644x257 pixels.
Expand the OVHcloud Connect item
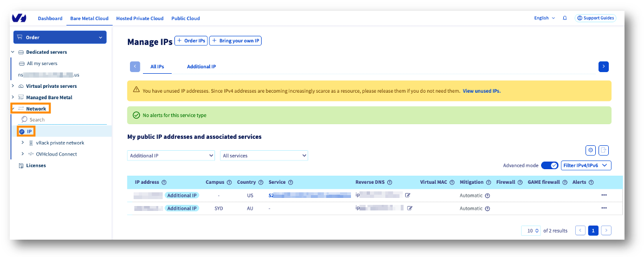click(x=23, y=154)
